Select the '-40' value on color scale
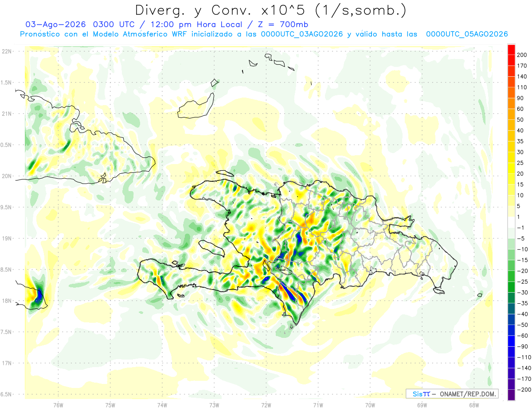Image resolution: width=532 pixels, height=411 pixels. click(x=522, y=314)
